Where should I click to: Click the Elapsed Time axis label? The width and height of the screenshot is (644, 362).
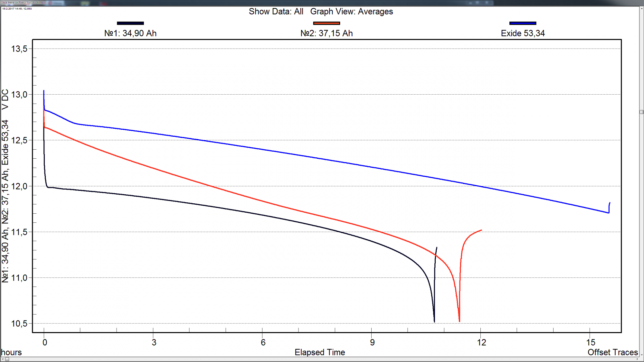tap(320, 352)
